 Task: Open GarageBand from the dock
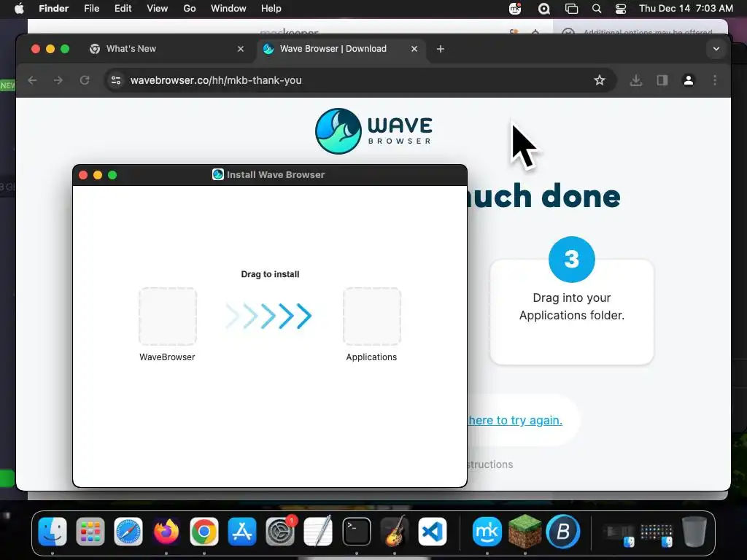(395, 532)
